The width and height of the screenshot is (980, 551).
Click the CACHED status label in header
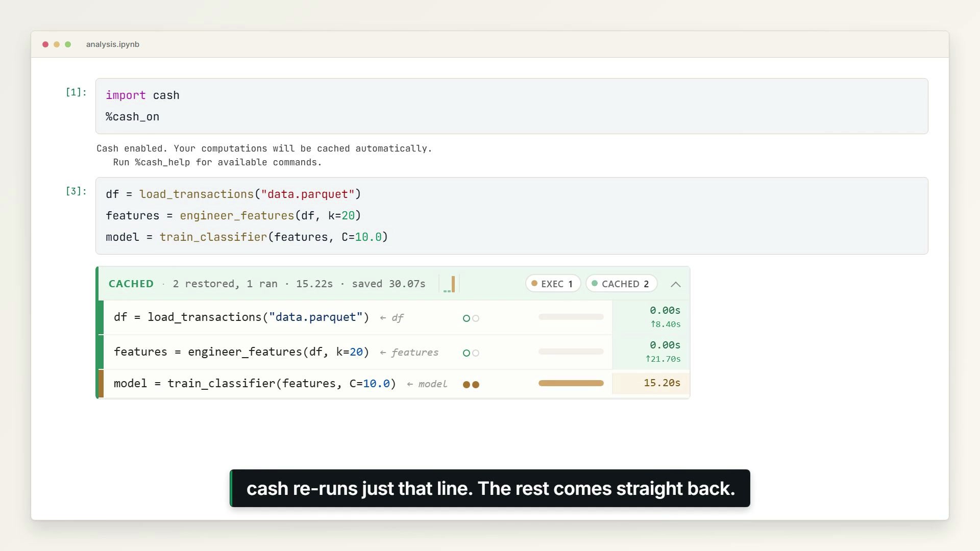[131, 284]
